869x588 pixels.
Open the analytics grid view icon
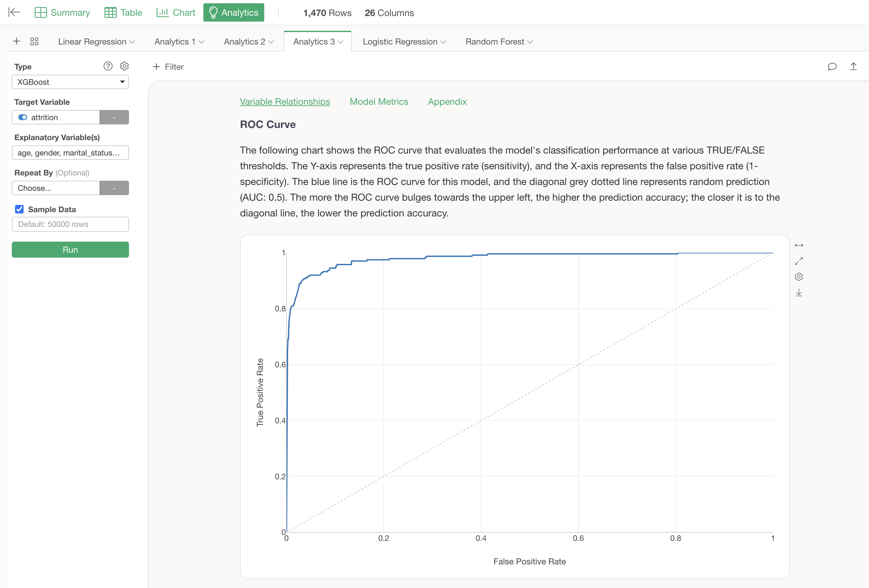[34, 42]
